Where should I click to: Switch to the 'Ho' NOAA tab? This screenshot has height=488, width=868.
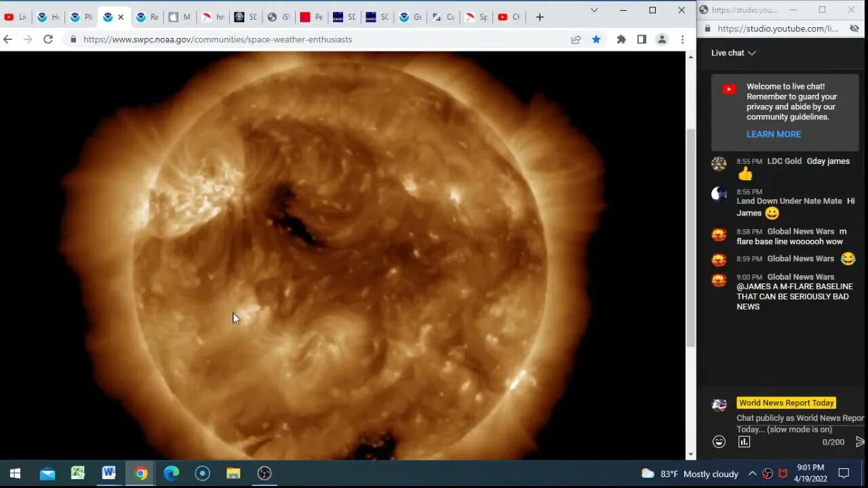[x=48, y=17]
